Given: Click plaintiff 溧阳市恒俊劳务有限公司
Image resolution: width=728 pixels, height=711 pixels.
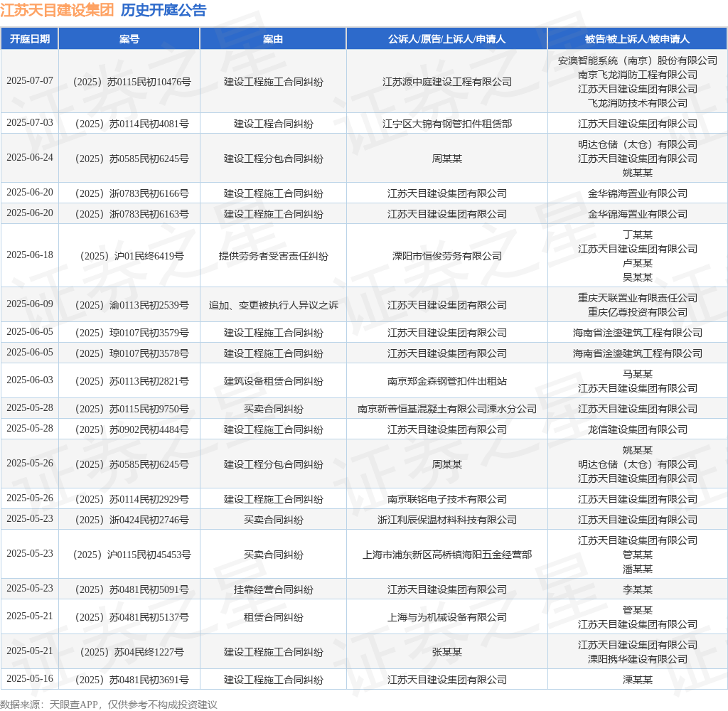Looking at the screenshot, I should [446, 257].
